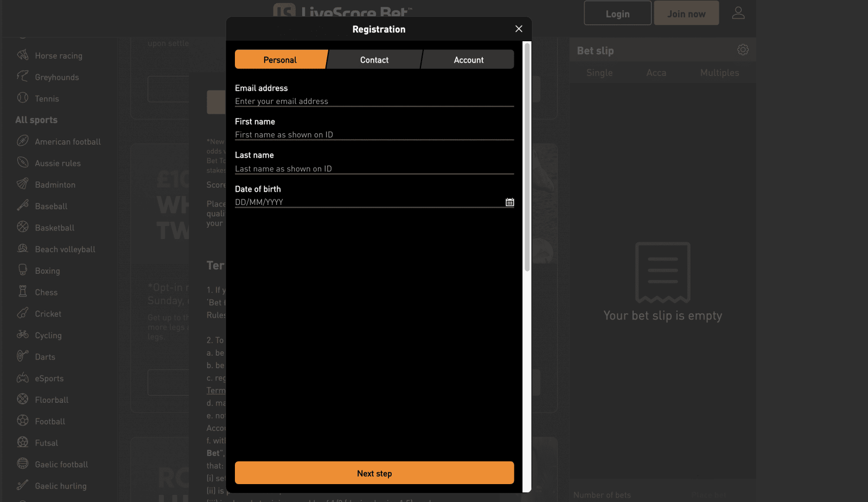
Task: Click the Chess piece icon
Action: pyautogui.click(x=23, y=292)
